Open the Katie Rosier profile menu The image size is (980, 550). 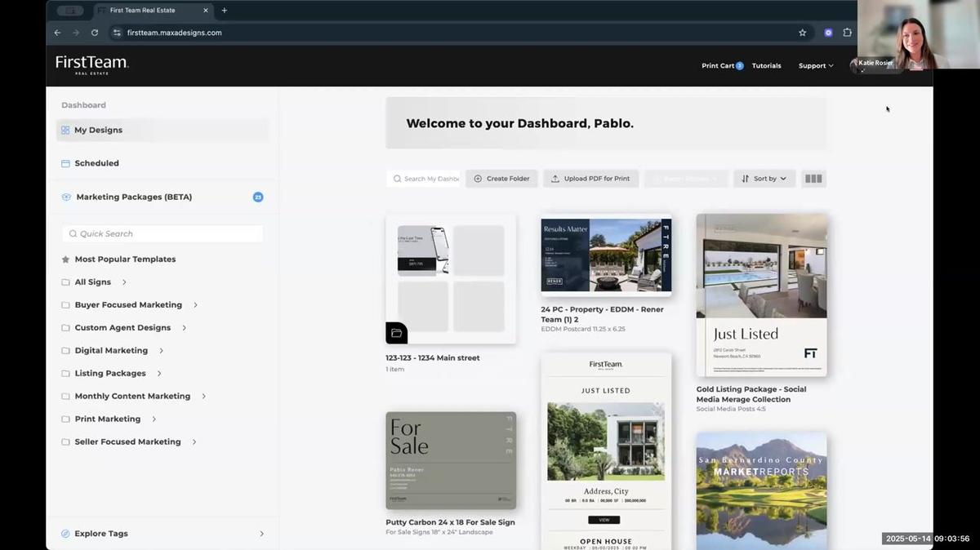tap(875, 64)
